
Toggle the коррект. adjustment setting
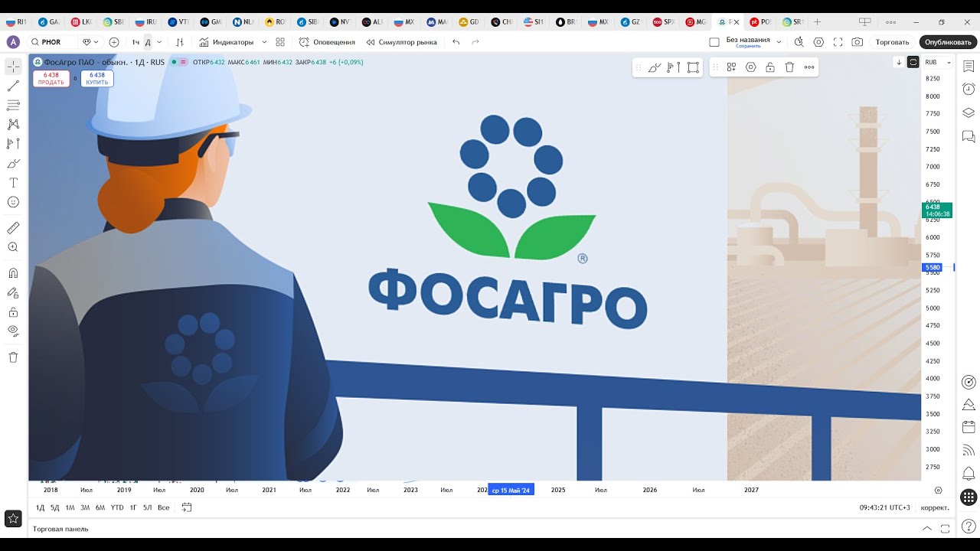[935, 507]
